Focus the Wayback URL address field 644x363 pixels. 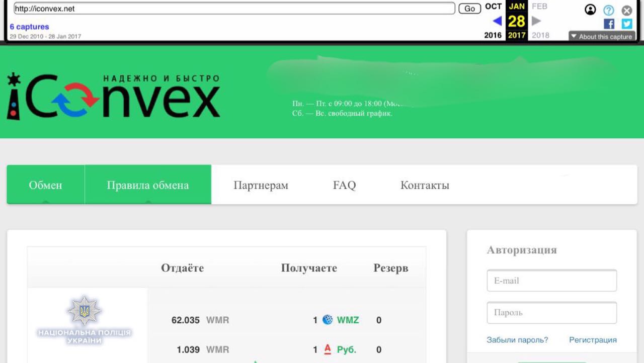pos(234,9)
